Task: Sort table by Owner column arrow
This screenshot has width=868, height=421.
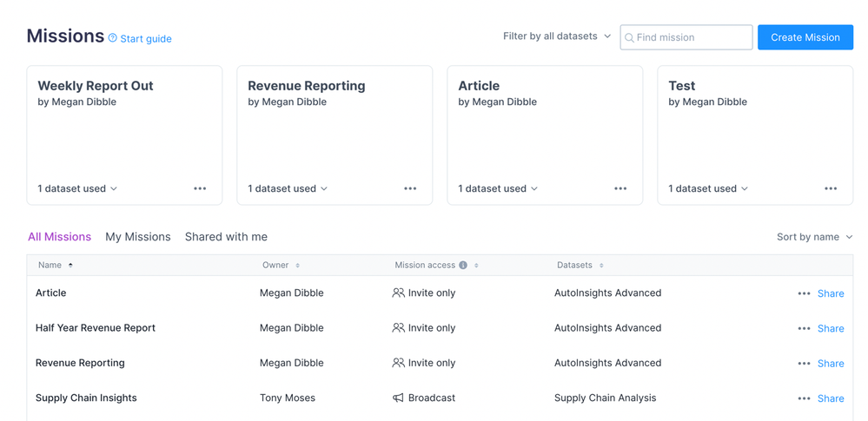Action: click(x=297, y=266)
